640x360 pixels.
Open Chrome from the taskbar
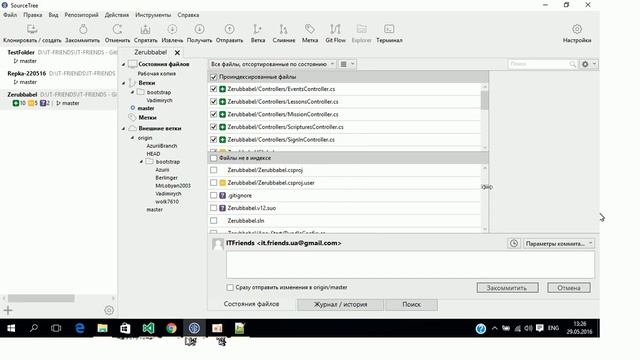point(171,328)
